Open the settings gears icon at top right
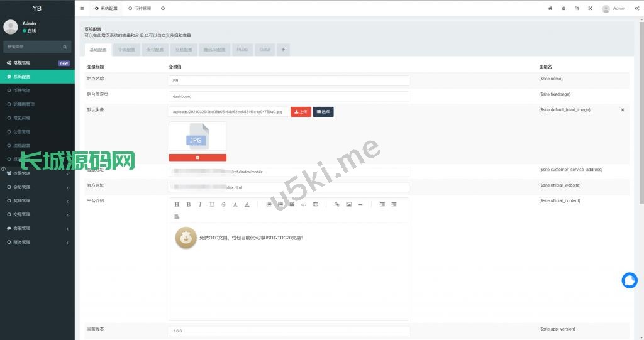This screenshot has height=340, width=644. click(637, 8)
